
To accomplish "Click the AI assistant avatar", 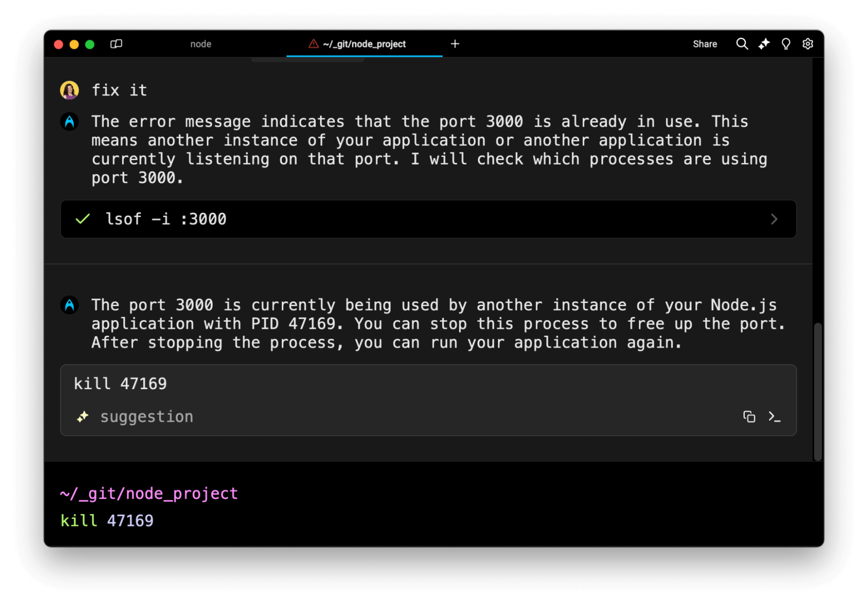I will 69,122.
